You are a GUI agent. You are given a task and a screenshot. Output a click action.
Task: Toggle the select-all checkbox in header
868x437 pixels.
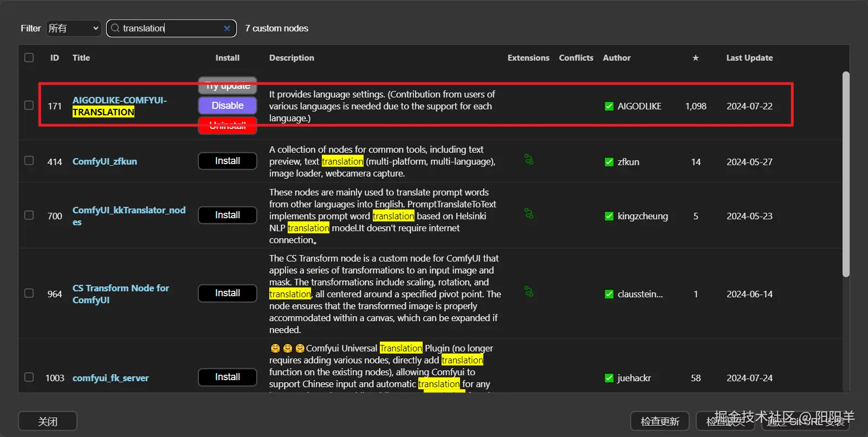[29, 57]
